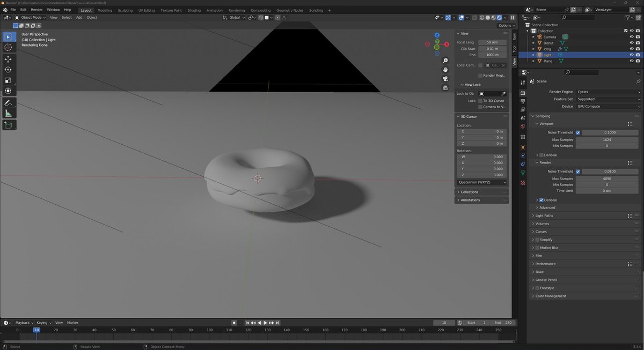Open the Feature Set dropdown
Image resolution: width=644 pixels, height=350 pixels.
tap(608, 99)
